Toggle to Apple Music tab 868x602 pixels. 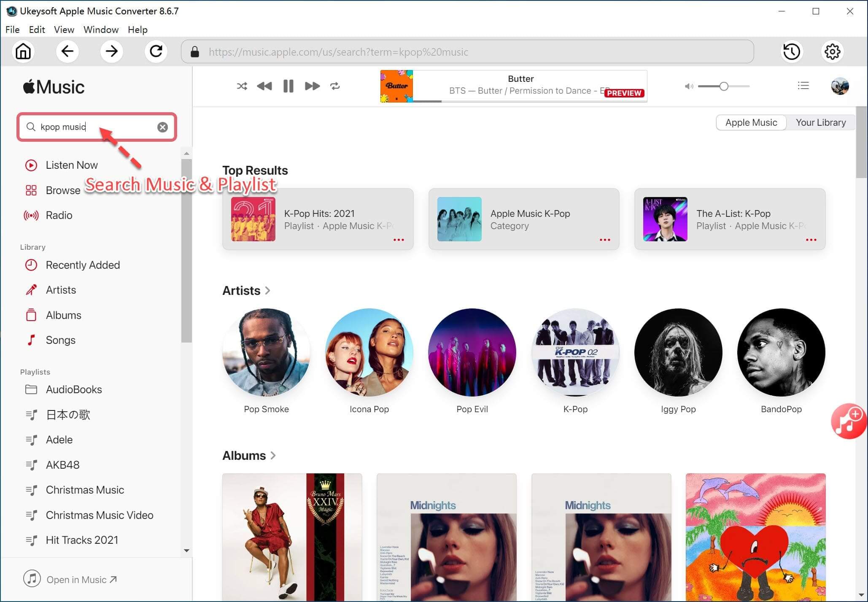point(751,122)
